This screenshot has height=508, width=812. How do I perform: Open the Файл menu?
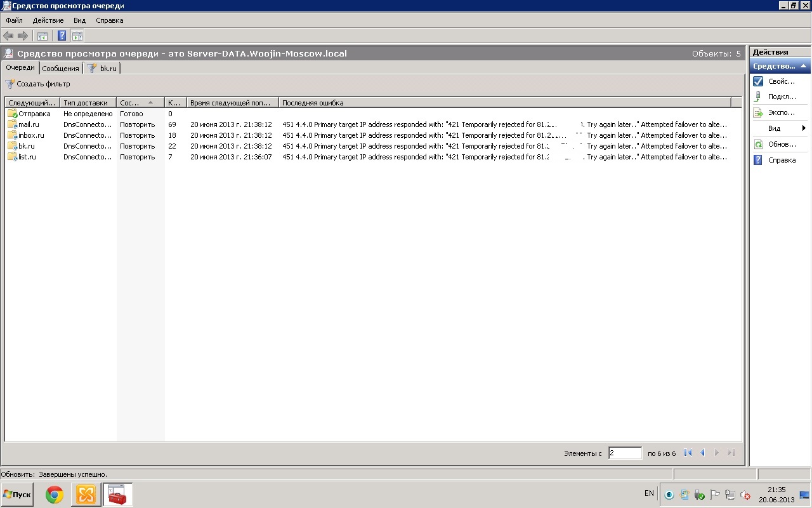[x=14, y=20]
